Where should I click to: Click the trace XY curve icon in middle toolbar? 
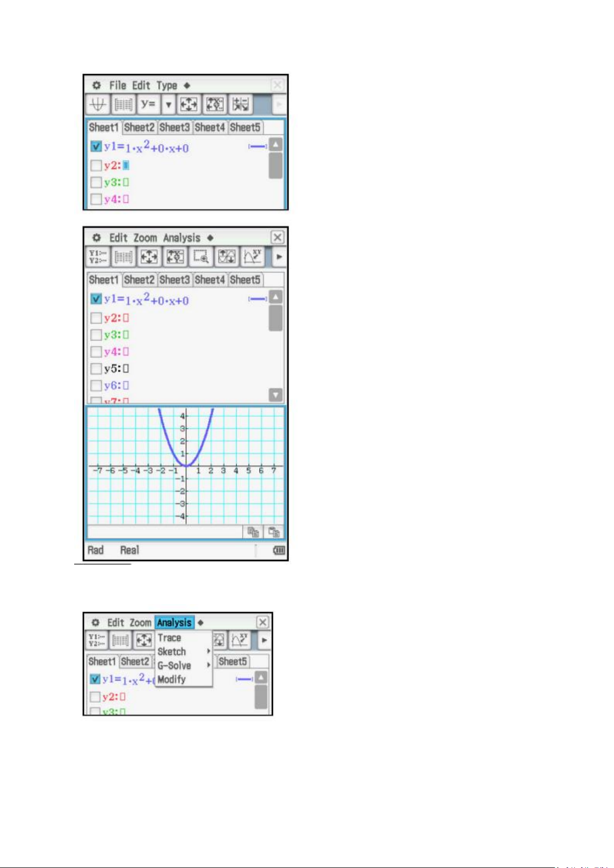253,257
